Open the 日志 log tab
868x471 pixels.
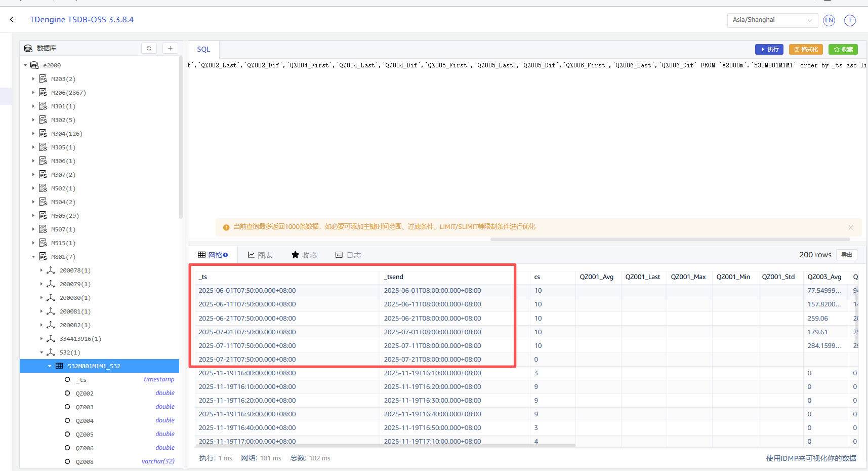[348, 255]
